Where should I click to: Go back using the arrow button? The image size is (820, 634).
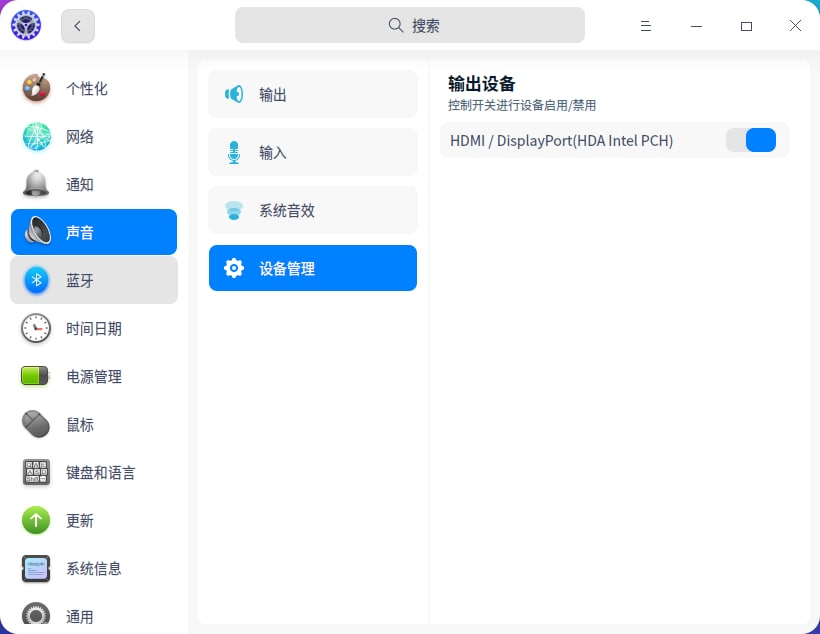pos(77,26)
